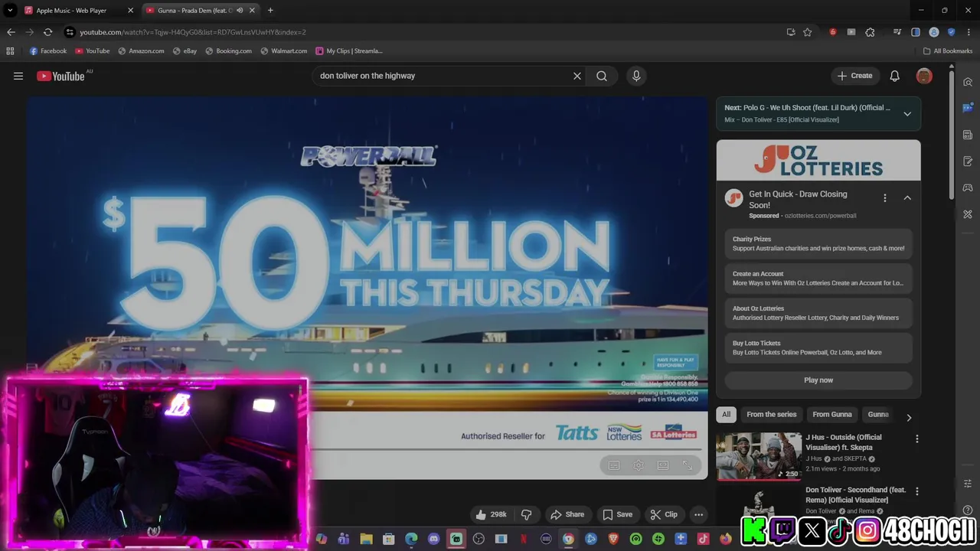The image size is (980, 551).
Task: Close the Apple Music browser tab
Action: (x=130, y=11)
